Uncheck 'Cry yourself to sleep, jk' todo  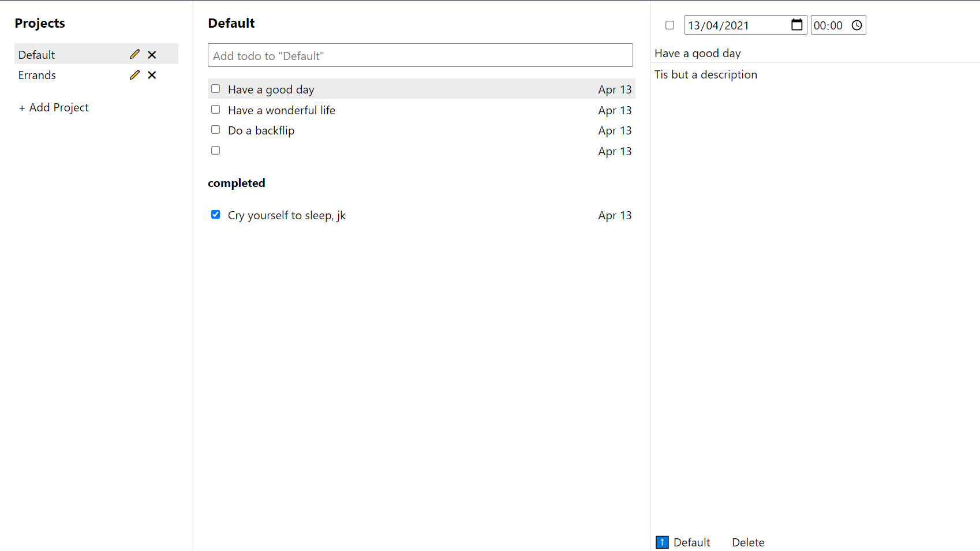(216, 215)
